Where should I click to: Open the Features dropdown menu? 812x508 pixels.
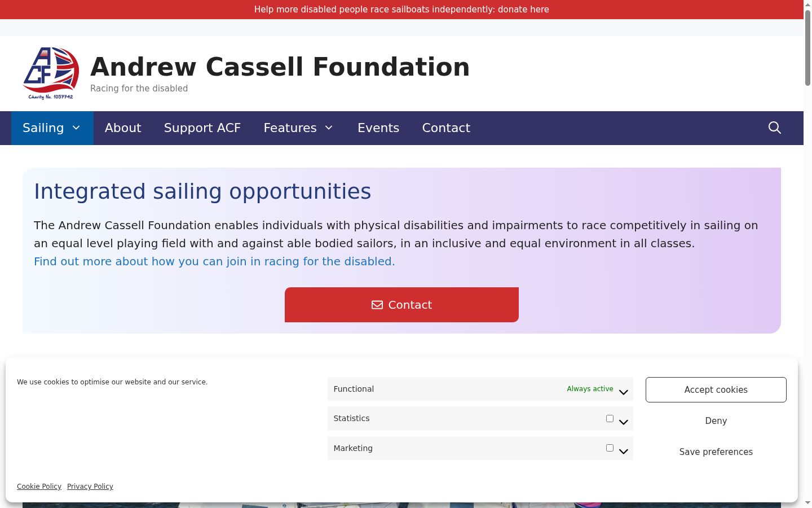(x=299, y=128)
